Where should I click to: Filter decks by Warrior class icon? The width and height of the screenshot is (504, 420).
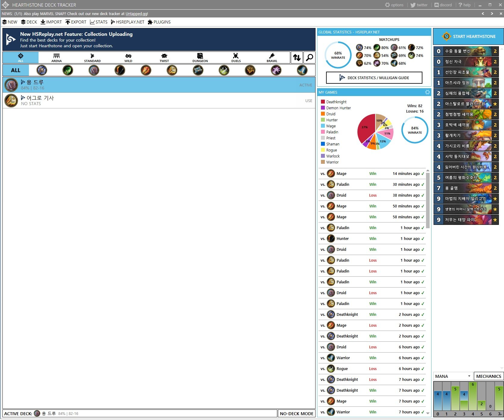tap(302, 70)
